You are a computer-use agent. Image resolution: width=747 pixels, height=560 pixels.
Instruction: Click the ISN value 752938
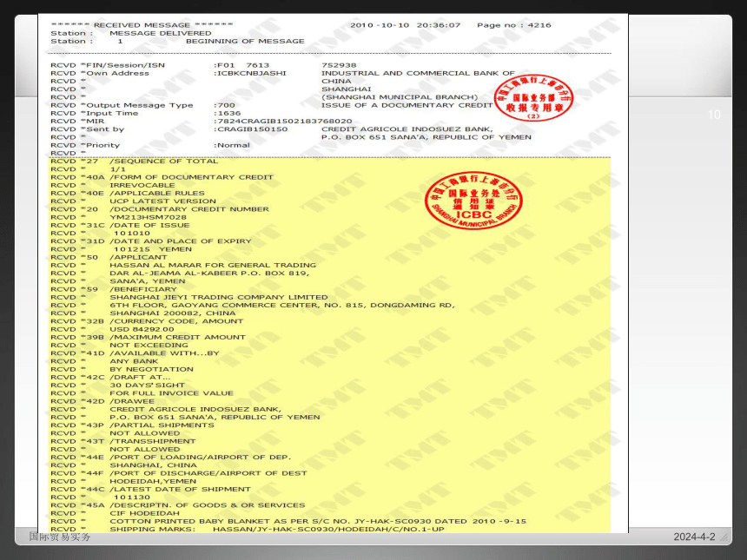click(x=339, y=65)
